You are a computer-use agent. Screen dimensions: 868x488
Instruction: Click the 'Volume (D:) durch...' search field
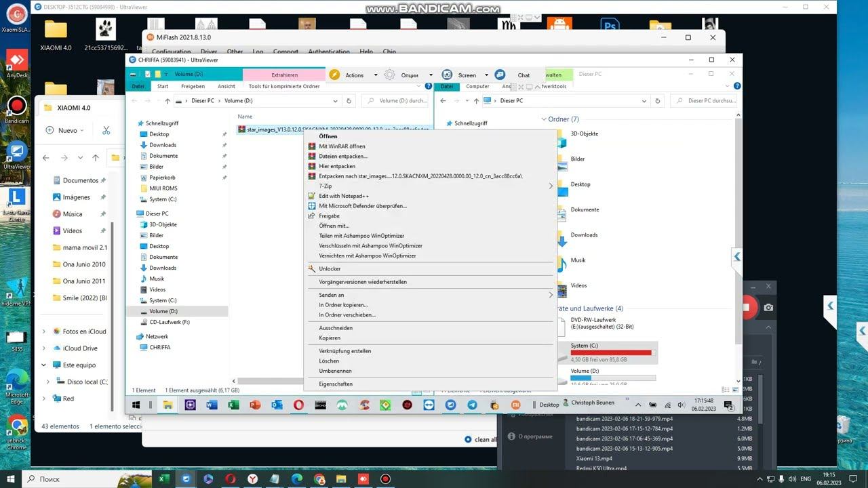[x=395, y=101]
